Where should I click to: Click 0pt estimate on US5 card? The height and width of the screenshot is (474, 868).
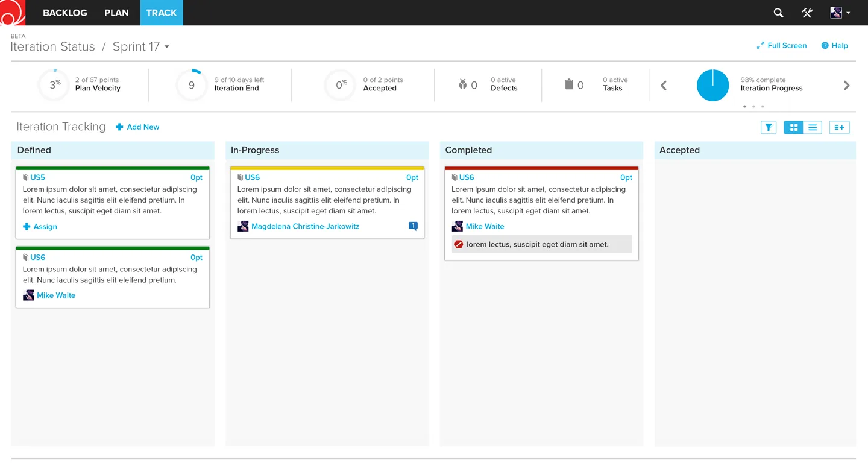(197, 177)
